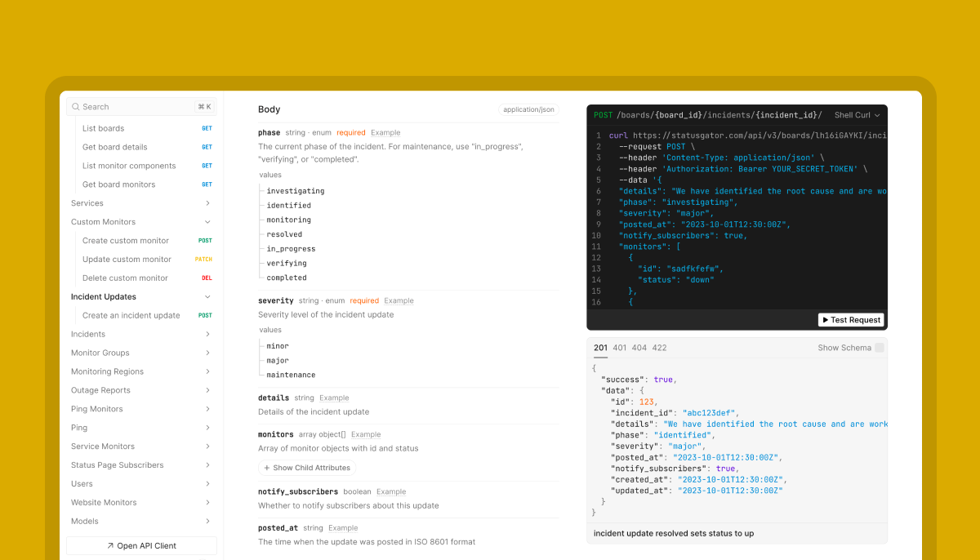Click the arrow icon in Open API Client
980x560 pixels.
(110, 546)
